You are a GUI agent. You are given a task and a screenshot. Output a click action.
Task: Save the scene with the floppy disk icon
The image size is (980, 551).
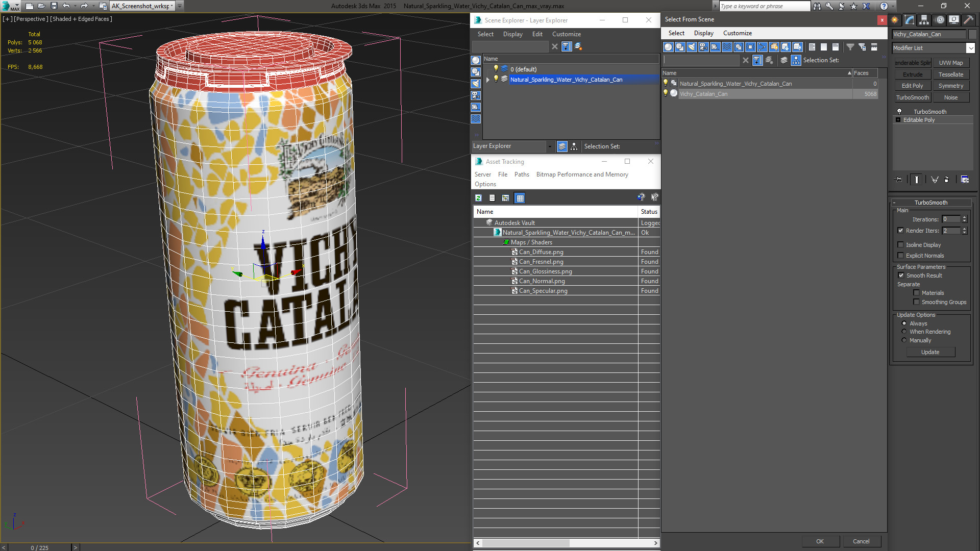click(54, 6)
